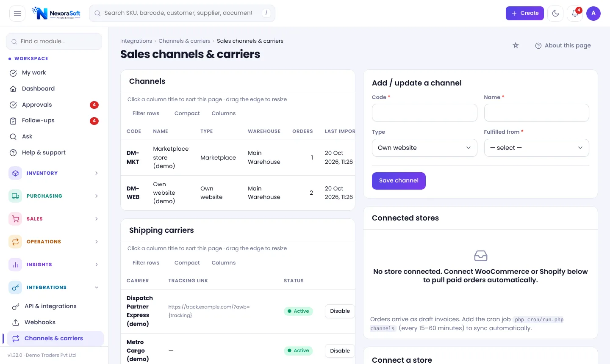Disable Metro Cargo carrier
Image resolution: width=610 pixels, height=364 pixels.
[340, 351]
